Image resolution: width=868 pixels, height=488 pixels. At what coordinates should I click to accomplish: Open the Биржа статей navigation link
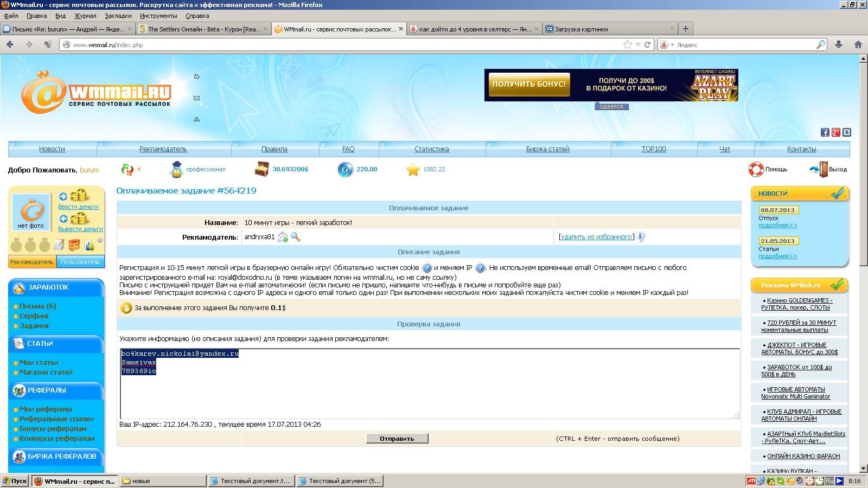548,149
